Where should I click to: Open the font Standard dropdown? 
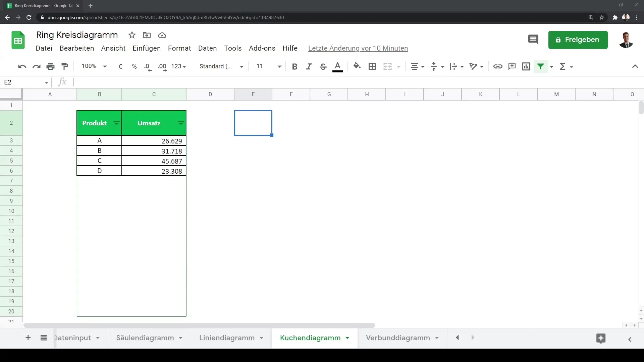tap(221, 66)
